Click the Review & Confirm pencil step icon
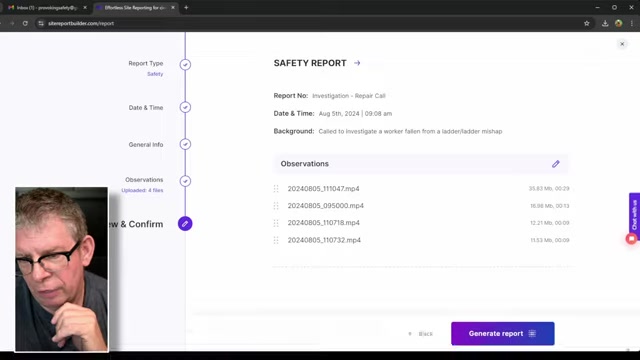The image size is (640, 360). tap(185, 224)
